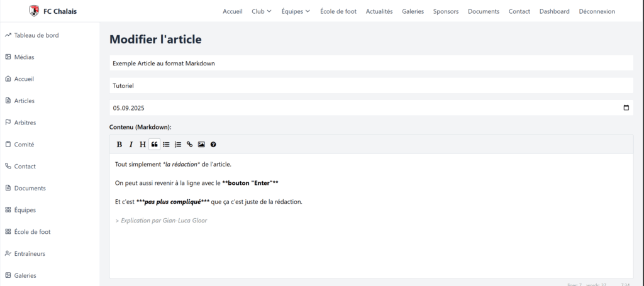Image resolution: width=644 pixels, height=286 pixels.
Task: Expand the Équipes dropdown menu
Action: point(296,11)
